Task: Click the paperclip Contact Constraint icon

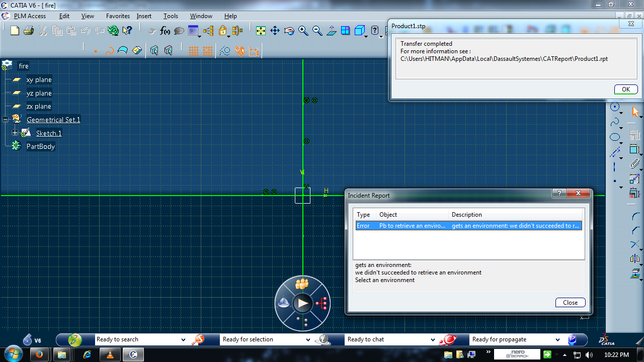Action: tap(635, 163)
